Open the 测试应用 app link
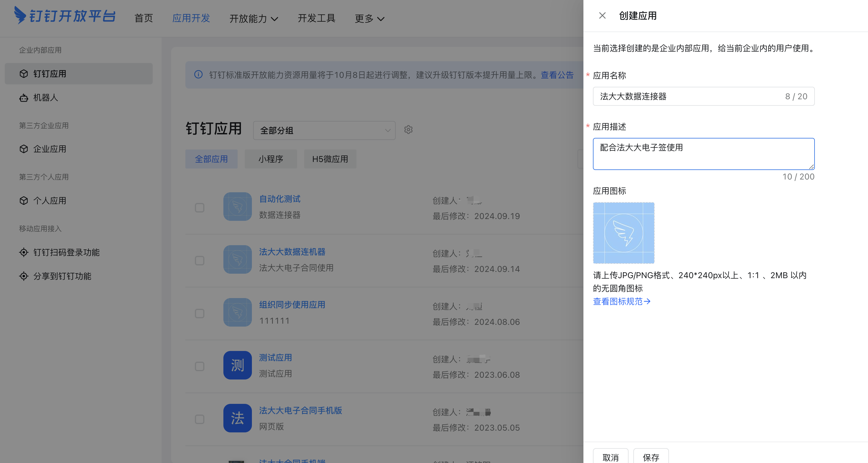The width and height of the screenshot is (868, 463). coord(275,358)
